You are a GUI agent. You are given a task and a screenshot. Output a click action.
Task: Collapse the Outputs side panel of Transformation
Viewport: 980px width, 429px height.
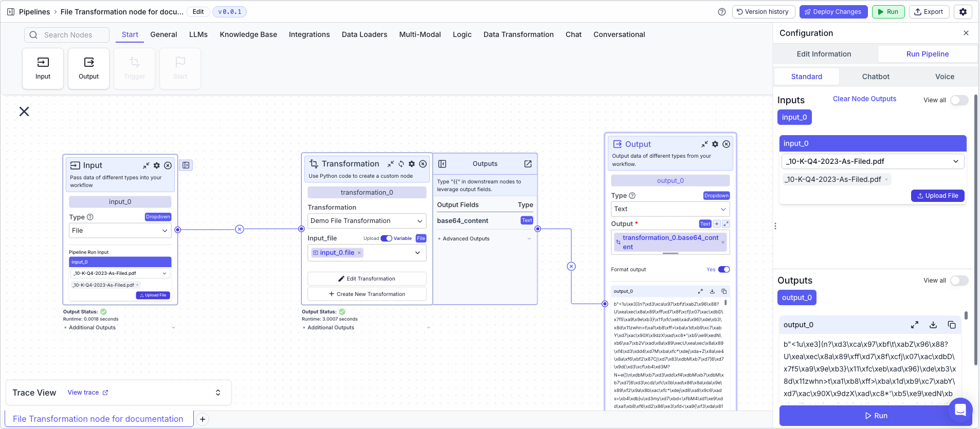tap(442, 164)
